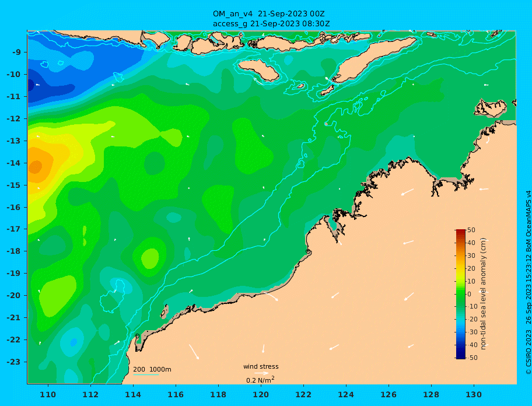Click "non-tidal sea level anomaly (cm)" label
The height and width of the screenshot is (406, 532).
pyautogui.click(x=484, y=294)
